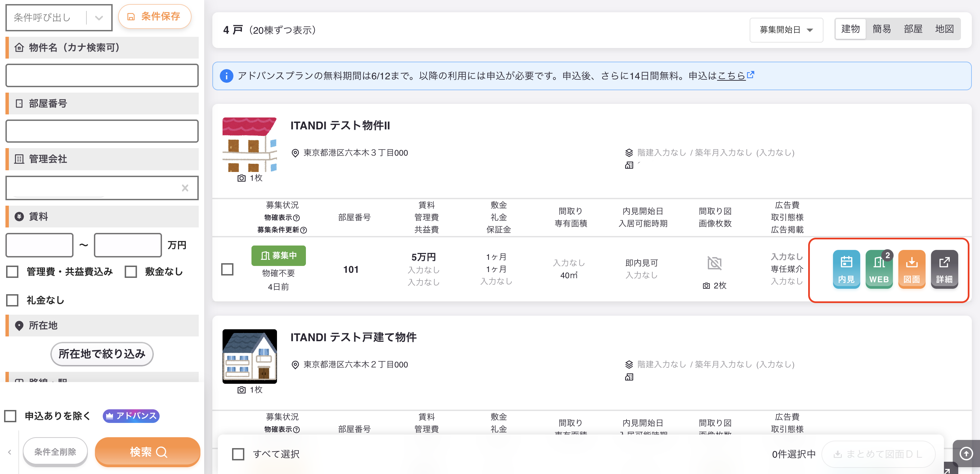Tick the 礼金なし checkbox
980x474 pixels.
click(12, 300)
